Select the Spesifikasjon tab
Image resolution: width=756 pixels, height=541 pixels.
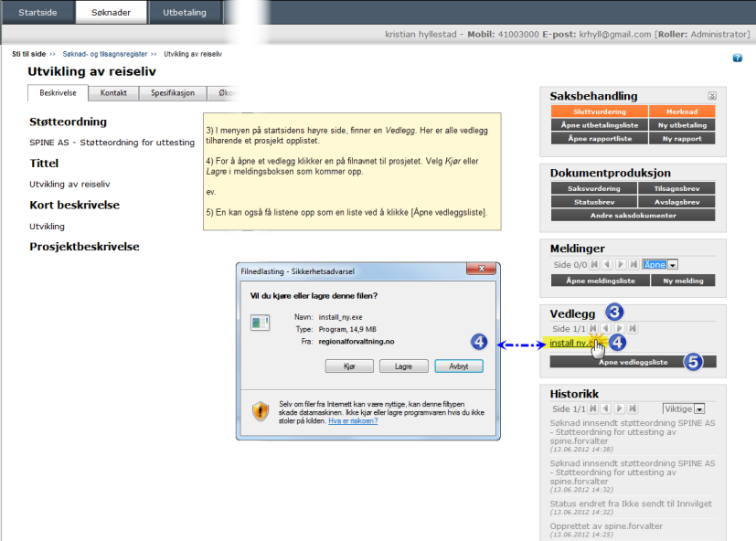(x=173, y=93)
